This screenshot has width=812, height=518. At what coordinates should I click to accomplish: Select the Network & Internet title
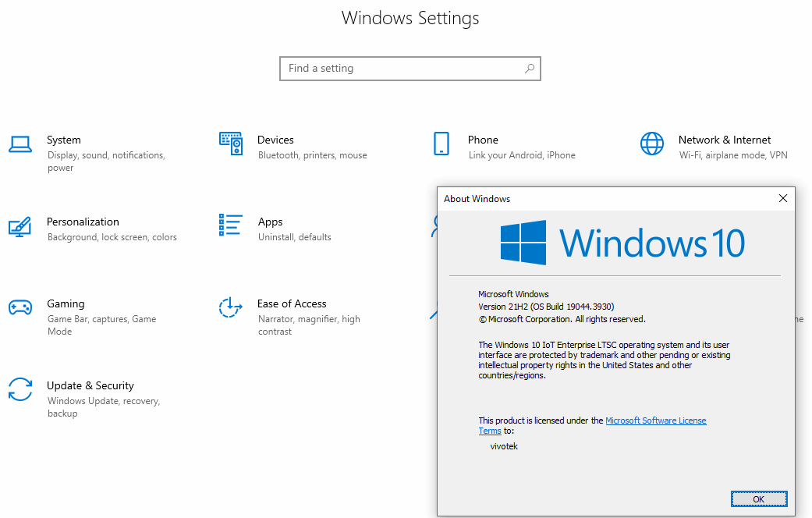[x=725, y=140]
